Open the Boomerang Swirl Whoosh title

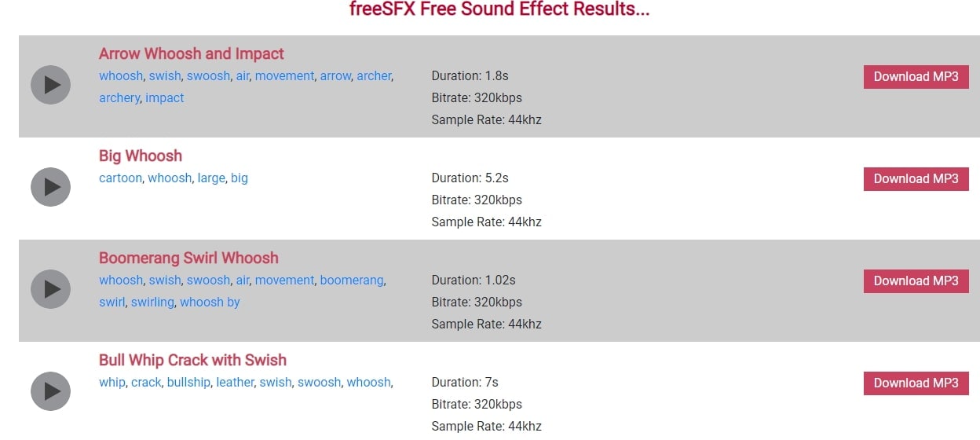188,258
